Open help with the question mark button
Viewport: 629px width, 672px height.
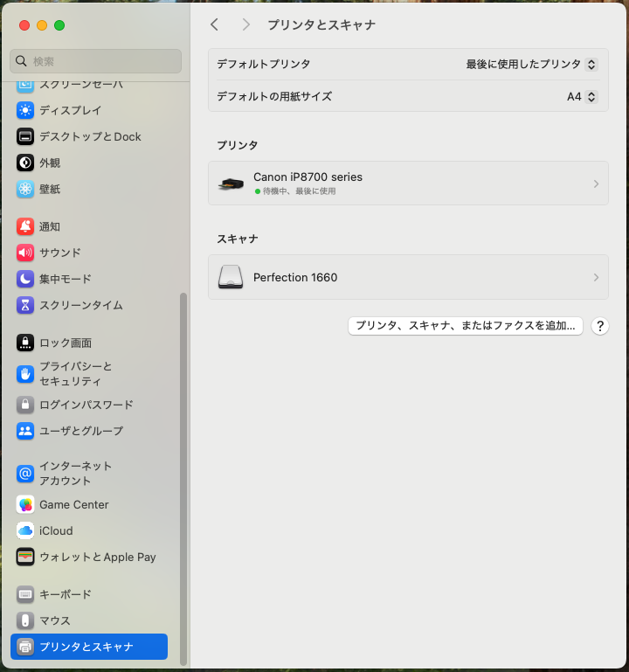click(x=600, y=326)
